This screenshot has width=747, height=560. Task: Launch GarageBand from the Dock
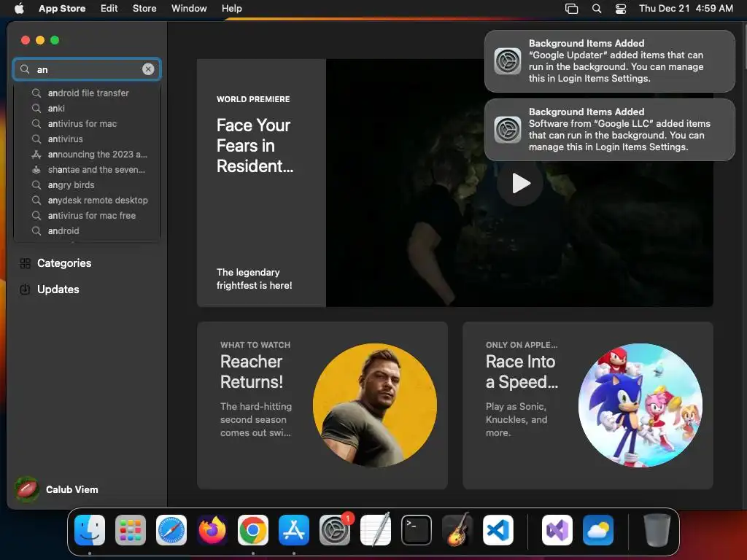[x=457, y=530]
